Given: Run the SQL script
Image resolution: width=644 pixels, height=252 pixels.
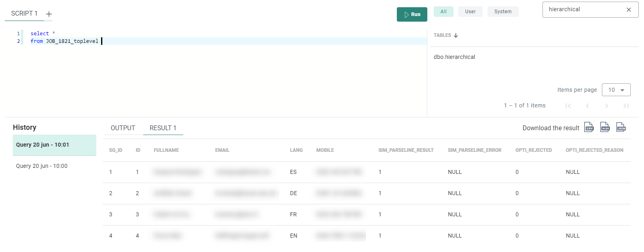Looking at the screenshot, I should point(412,14).
